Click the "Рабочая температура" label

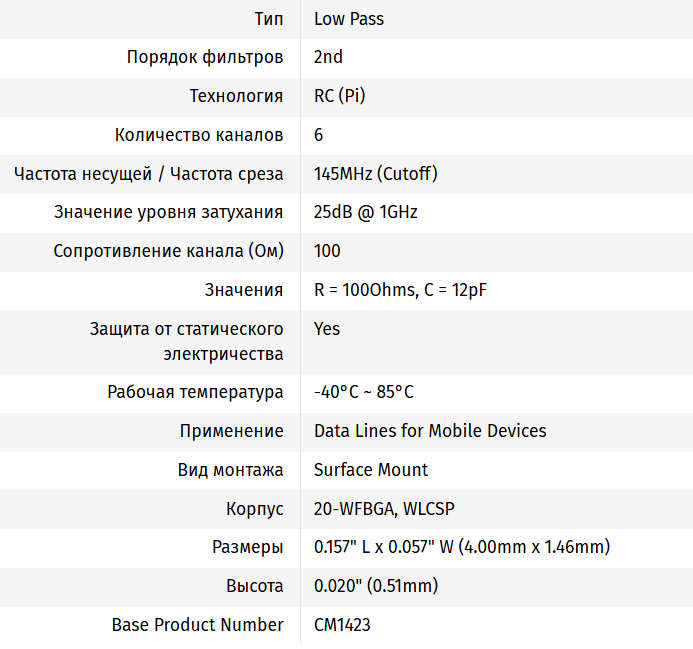coord(195,393)
